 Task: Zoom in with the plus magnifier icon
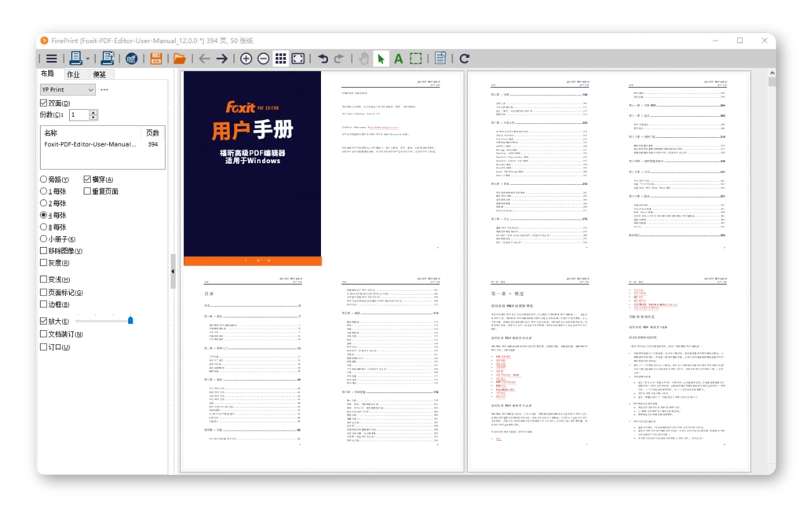[x=246, y=59]
